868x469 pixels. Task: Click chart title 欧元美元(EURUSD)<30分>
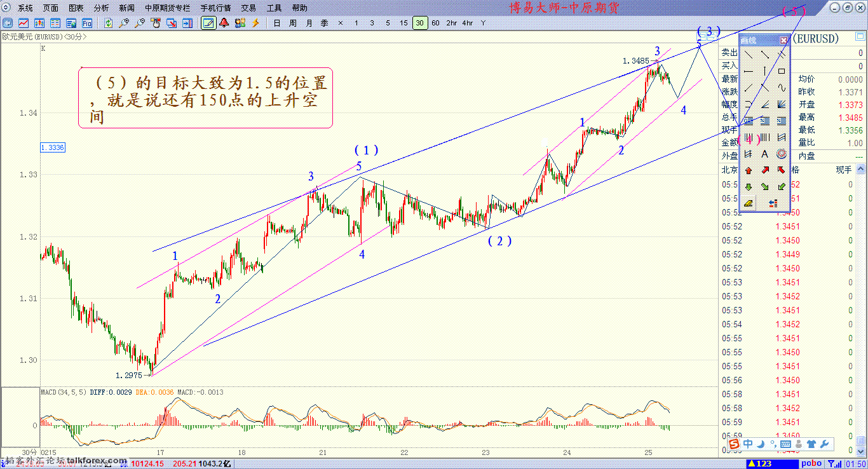coord(44,37)
